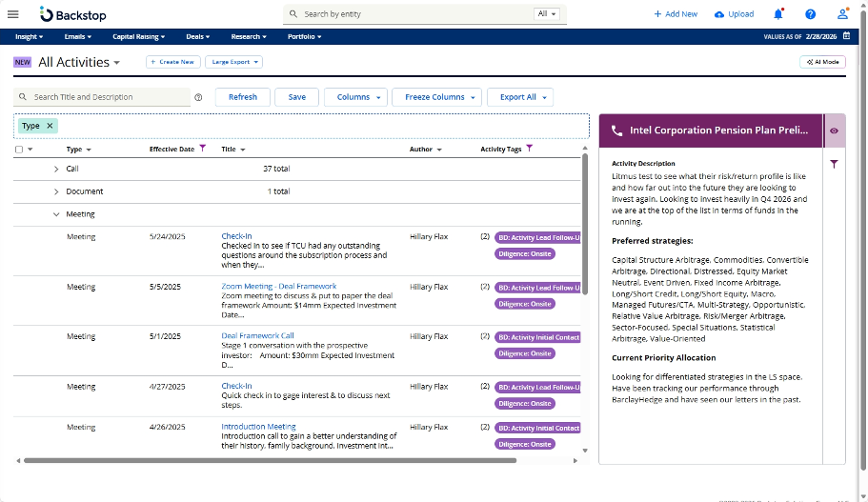Open the 5/24/2025 Check-In link

[236, 236]
